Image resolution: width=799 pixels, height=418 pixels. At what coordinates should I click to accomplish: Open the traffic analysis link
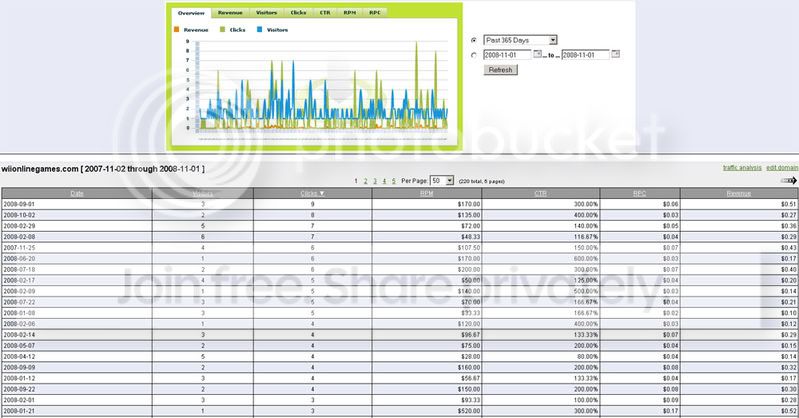[x=742, y=168]
